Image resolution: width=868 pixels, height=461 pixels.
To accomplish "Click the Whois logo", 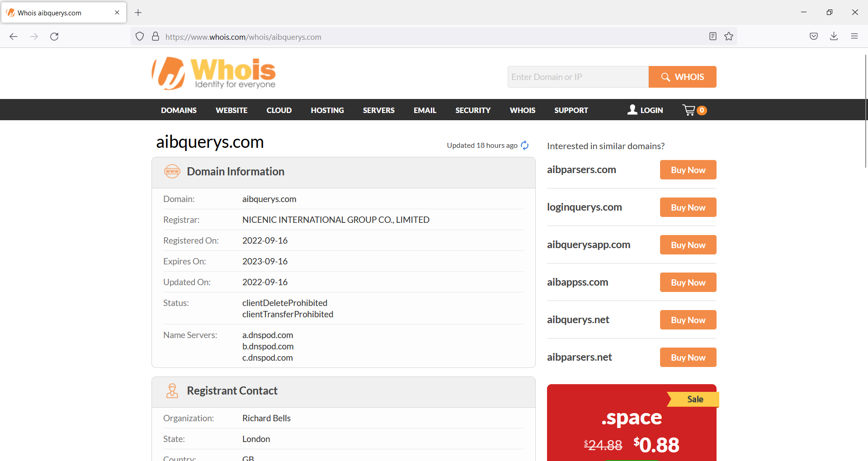I will coord(213,73).
